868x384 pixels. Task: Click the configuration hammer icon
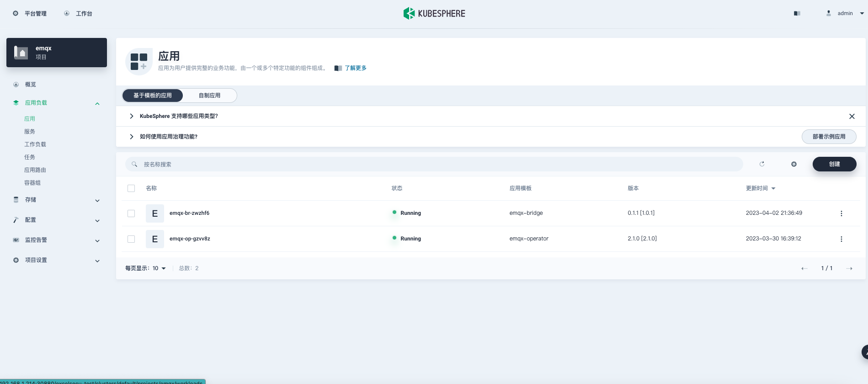tap(16, 220)
